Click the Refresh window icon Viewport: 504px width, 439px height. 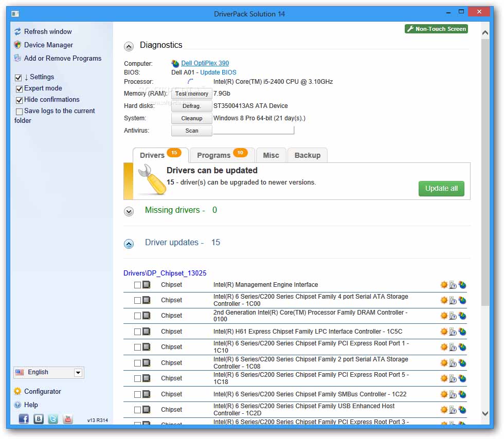[x=17, y=31]
